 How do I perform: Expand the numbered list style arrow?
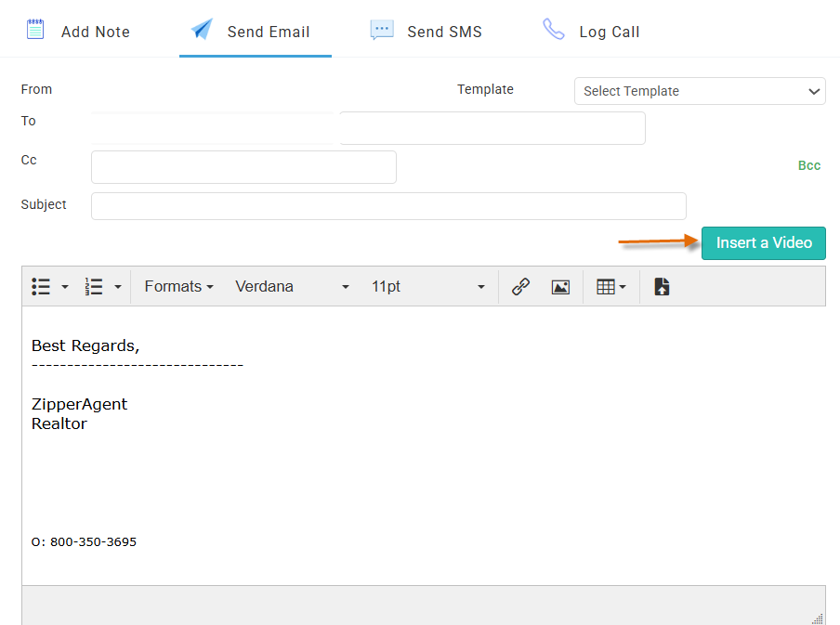(x=118, y=287)
